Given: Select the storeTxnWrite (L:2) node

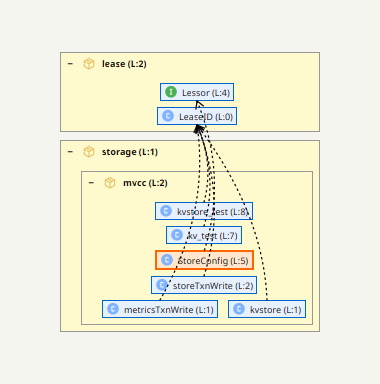Looking at the screenshot, I should [204, 285].
